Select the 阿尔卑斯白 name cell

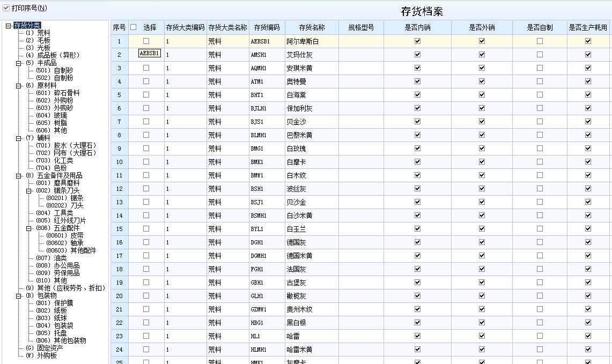[303, 41]
